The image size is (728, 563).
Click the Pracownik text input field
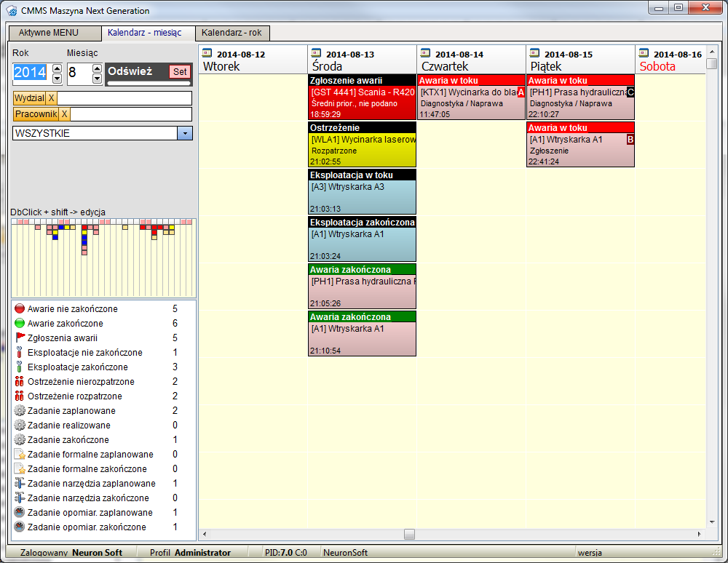131,114
